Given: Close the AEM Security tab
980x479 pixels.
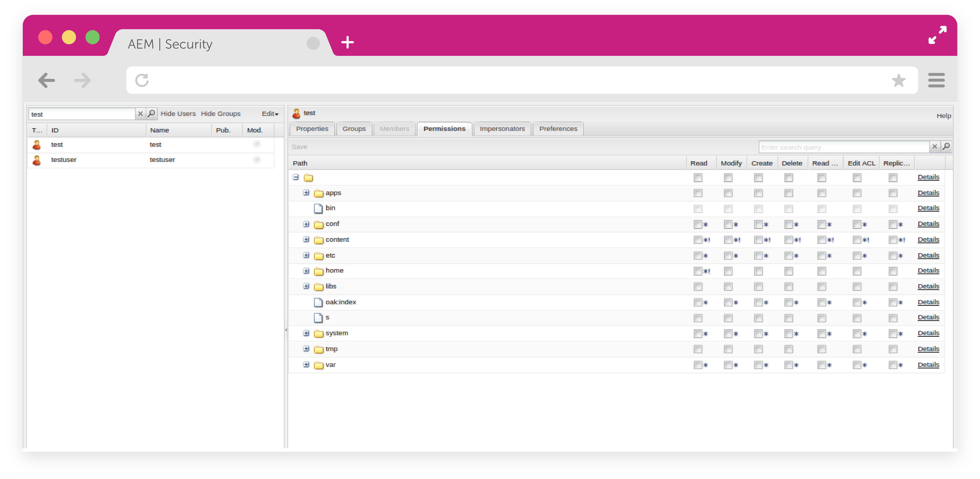Looking at the screenshot, I should [x=313, y=43].
